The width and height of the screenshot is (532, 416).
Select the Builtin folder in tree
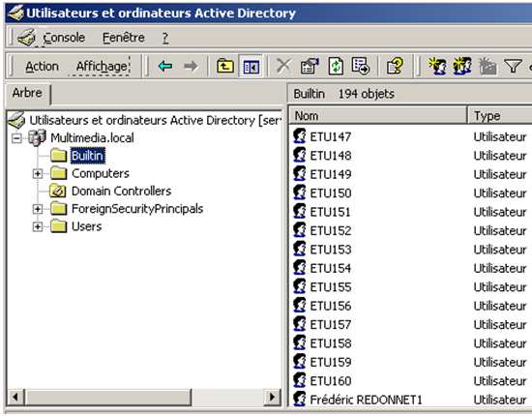87,156
